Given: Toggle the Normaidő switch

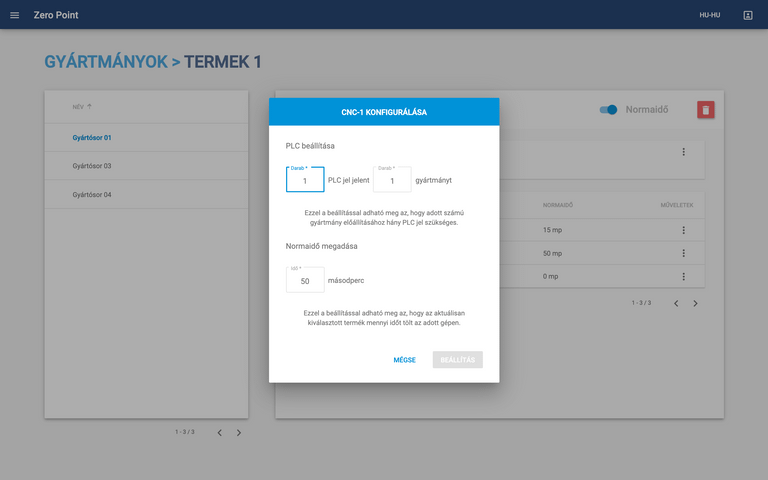Looking at the screenshot, I should click(608, 110).
